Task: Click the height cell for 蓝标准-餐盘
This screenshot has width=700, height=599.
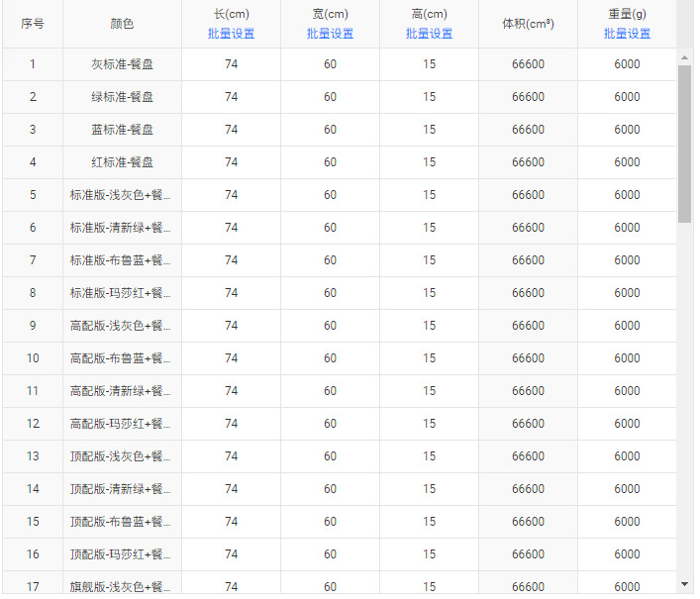Action: (x=429, y=130)
